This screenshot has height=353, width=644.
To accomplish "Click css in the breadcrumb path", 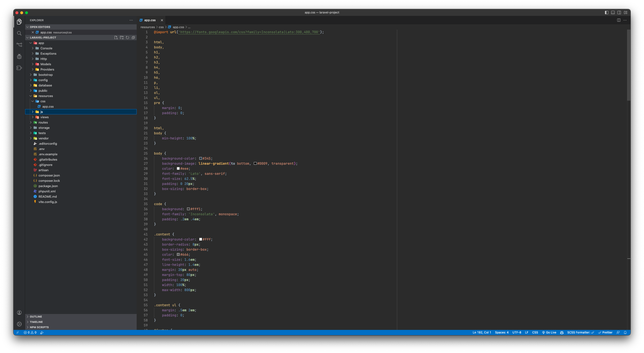I will [161, 27].
